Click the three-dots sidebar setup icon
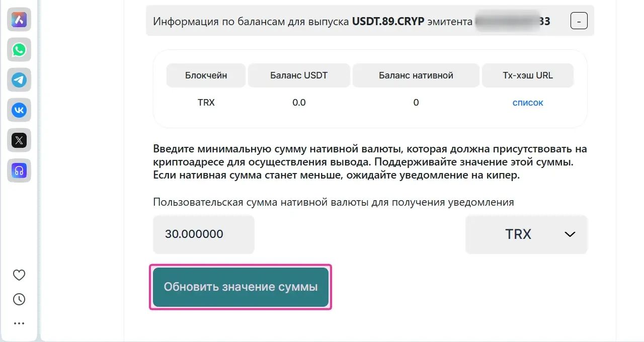This screenshot has height=342, width=644. point(19,323)
